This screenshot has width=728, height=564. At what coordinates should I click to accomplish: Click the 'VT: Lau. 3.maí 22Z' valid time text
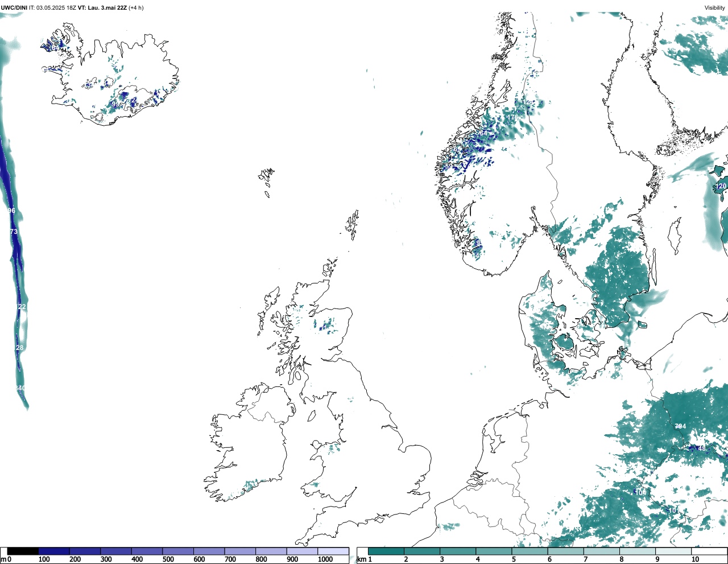(103, 7)
